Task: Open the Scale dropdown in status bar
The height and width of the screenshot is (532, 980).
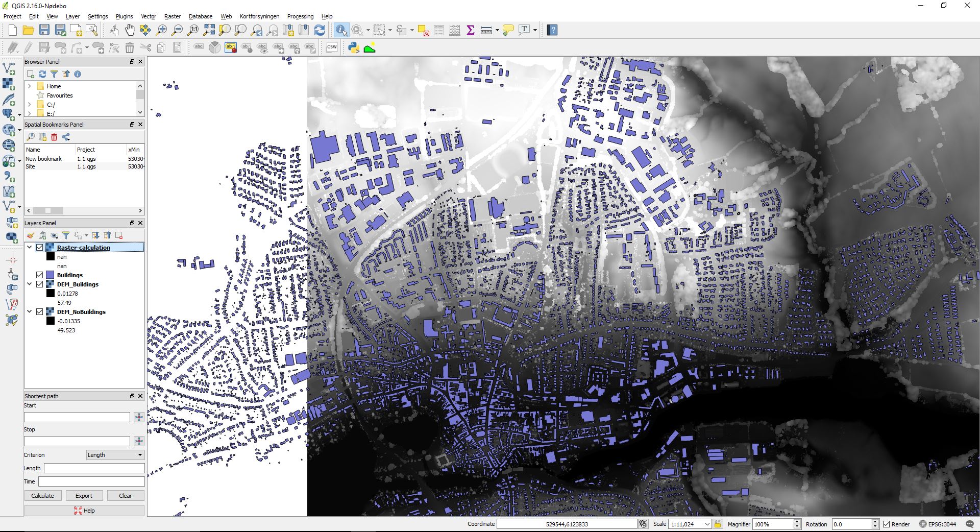Action: 707,524
